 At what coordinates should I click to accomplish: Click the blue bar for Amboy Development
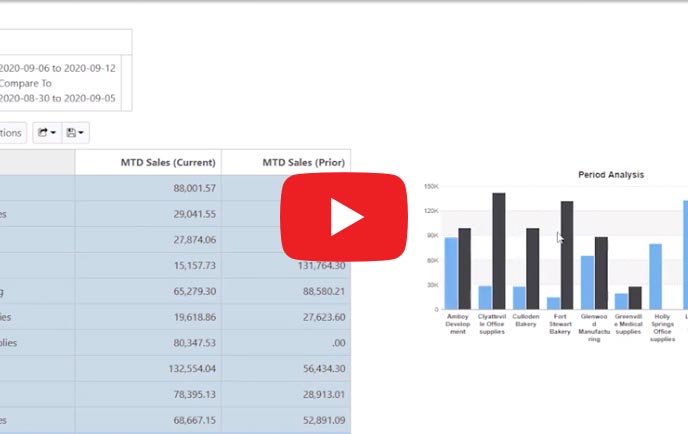[451, 273]
